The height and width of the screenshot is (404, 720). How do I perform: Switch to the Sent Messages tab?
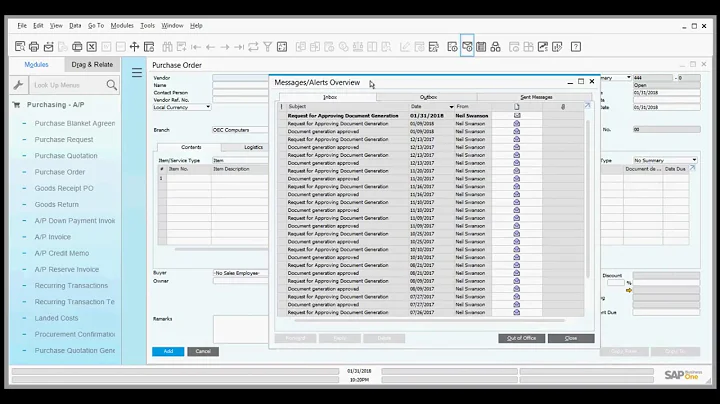536,97
